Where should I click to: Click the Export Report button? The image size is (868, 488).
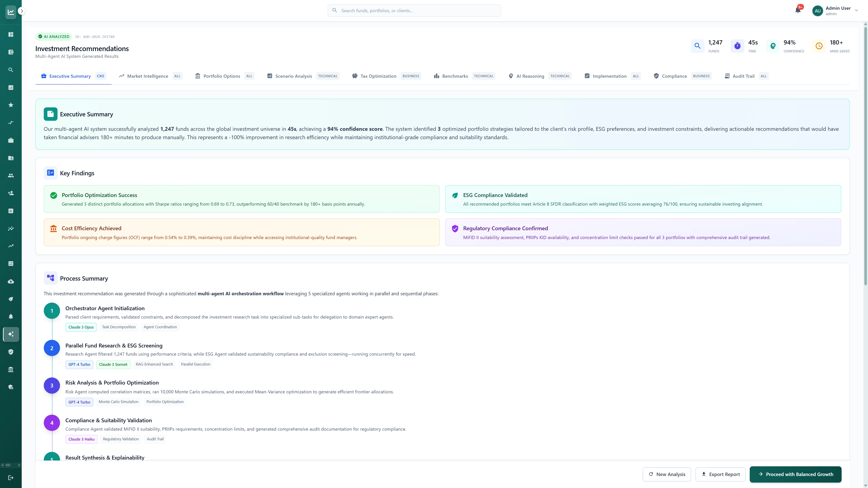(720, 474)
